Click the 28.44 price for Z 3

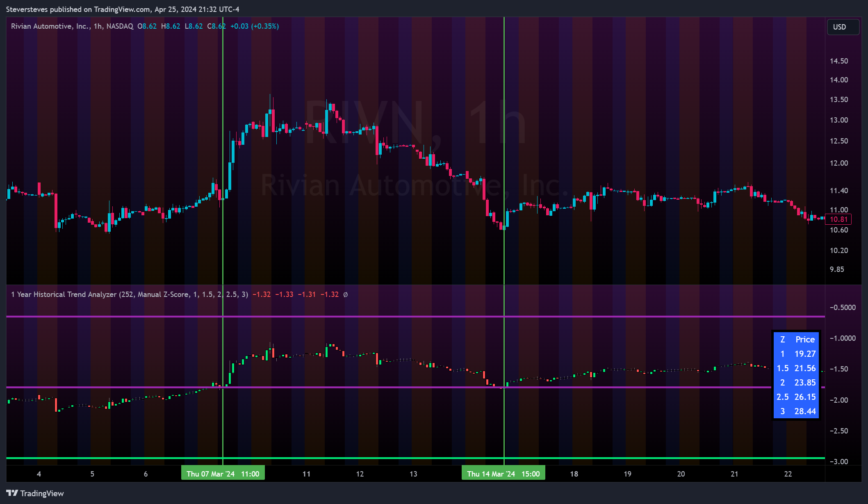805,411
